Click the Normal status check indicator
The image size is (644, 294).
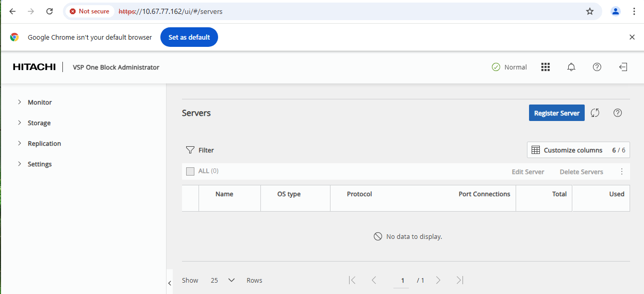point(496,67)
